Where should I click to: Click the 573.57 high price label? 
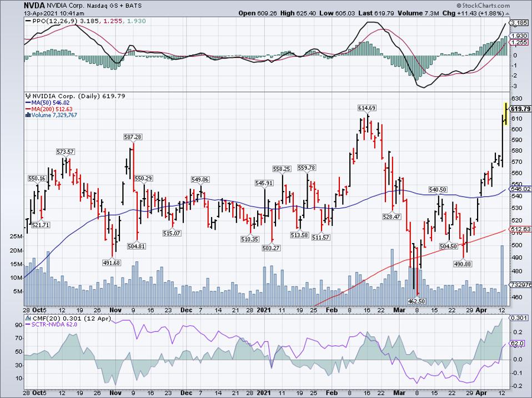tap(66, 152)
